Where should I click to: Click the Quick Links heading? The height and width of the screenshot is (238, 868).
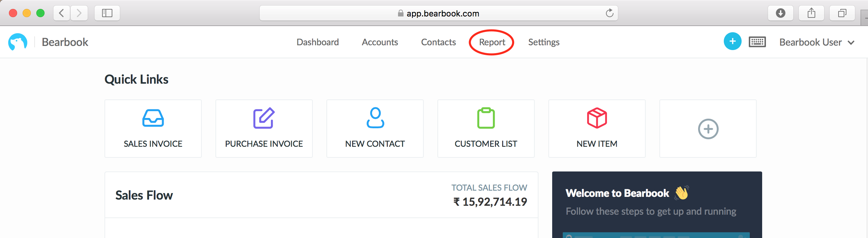pos(136,79)
